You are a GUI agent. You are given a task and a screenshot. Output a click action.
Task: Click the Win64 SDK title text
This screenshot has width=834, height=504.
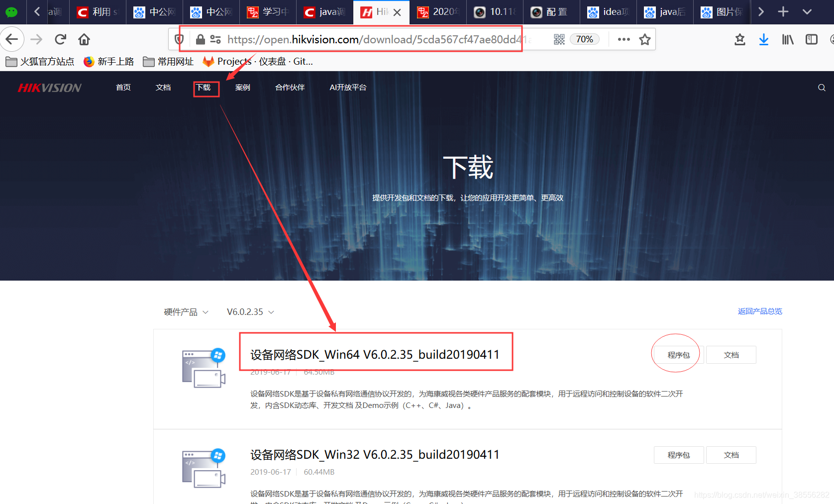[375, 354]
